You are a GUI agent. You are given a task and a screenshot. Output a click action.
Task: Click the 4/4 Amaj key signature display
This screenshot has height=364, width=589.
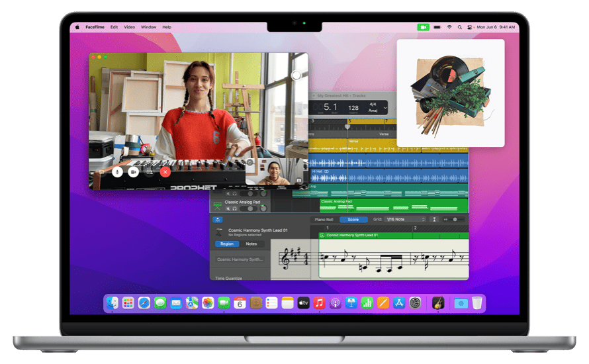pyautogui.click(x=373, y=107)
